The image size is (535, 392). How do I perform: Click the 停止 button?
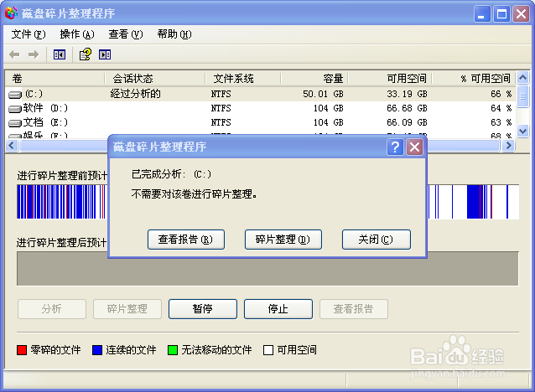click(278, 309)
